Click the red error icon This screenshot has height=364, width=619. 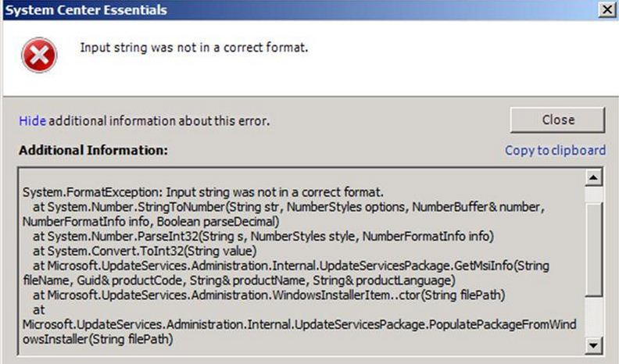click(x=39, y=55)
